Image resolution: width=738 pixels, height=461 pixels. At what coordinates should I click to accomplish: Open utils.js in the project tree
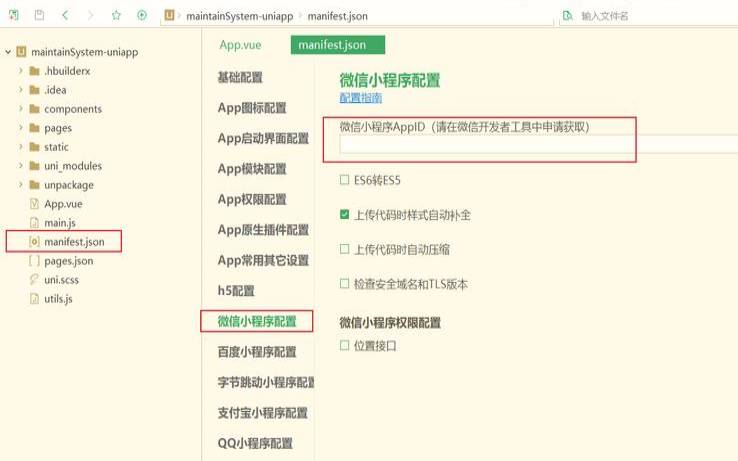[58, 299]
